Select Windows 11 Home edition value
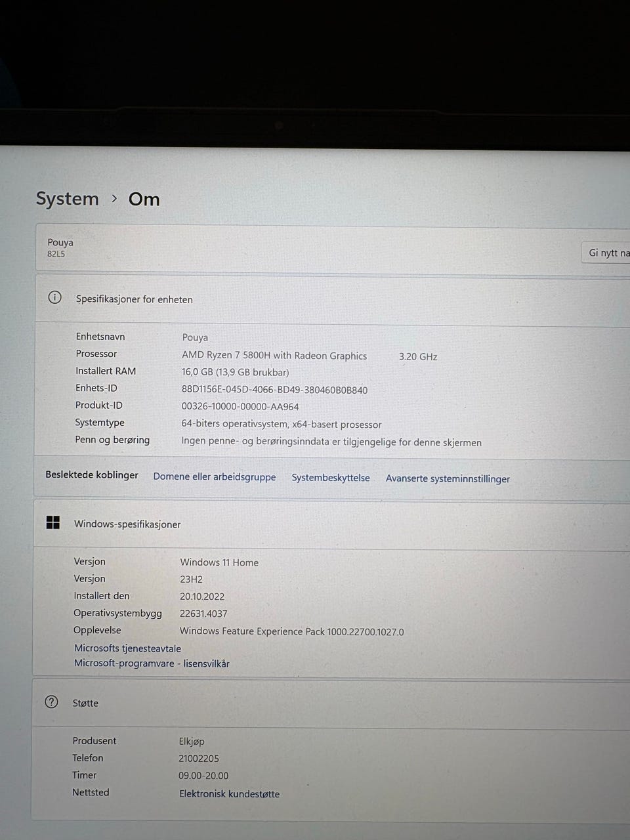This screenshot has height=840, width=630. click(x=219, y=562)
